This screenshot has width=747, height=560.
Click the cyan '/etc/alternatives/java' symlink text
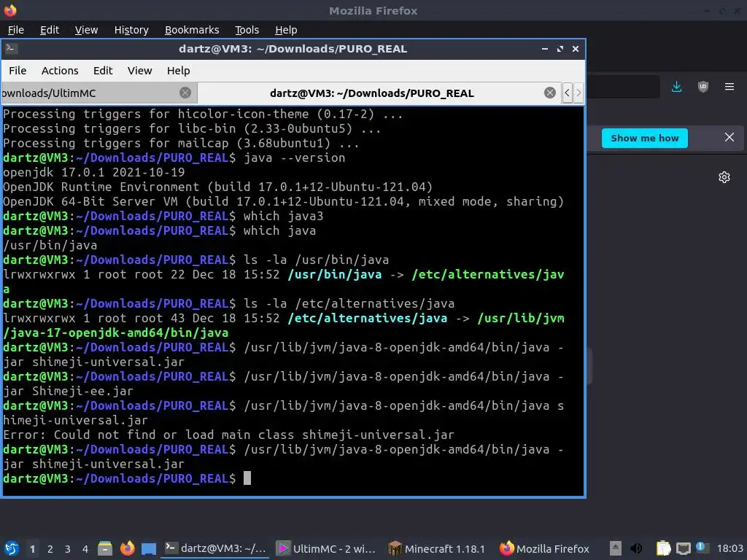pos(368,318)
